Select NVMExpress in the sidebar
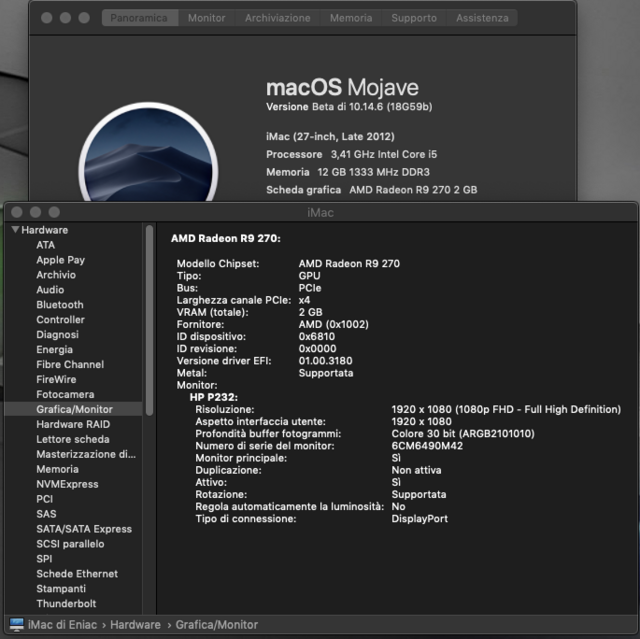This screenshot has height=639, width=640. click(x=67, y=484)
